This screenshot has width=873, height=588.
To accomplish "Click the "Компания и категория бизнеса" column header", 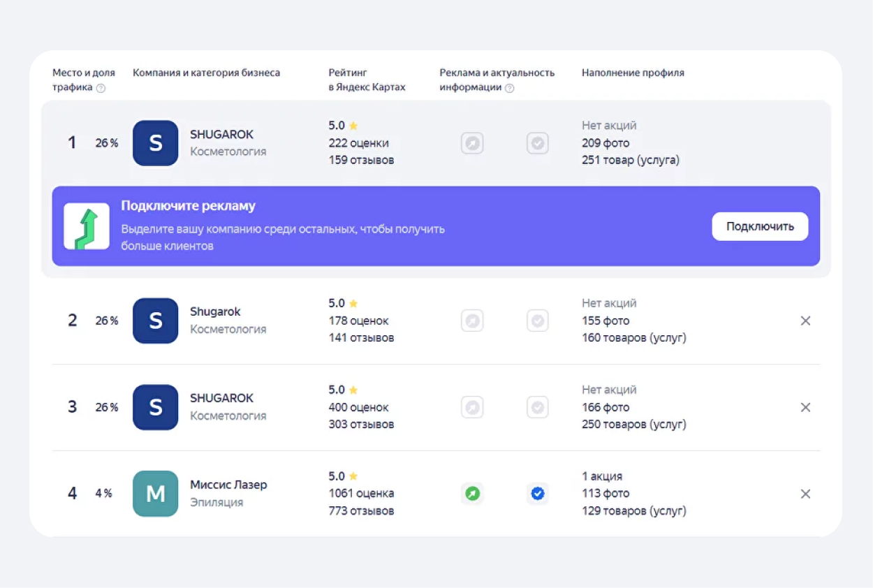I will point(207,73).
